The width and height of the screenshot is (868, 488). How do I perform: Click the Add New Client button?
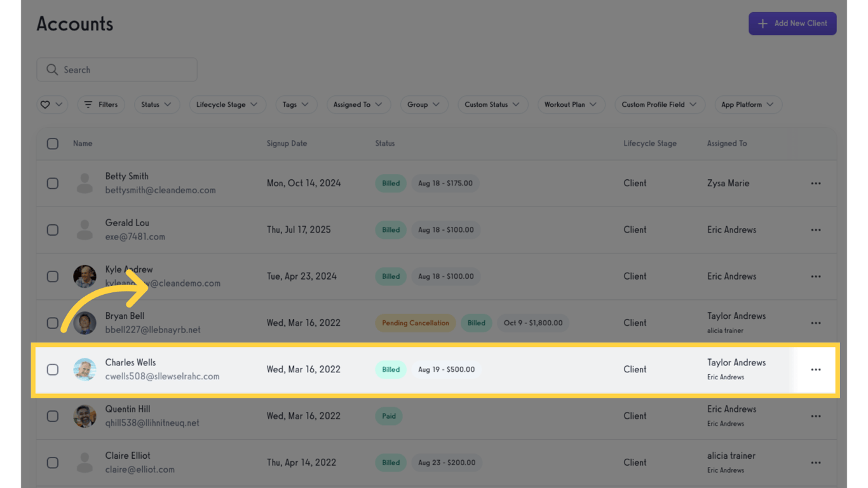click(792, 24)
